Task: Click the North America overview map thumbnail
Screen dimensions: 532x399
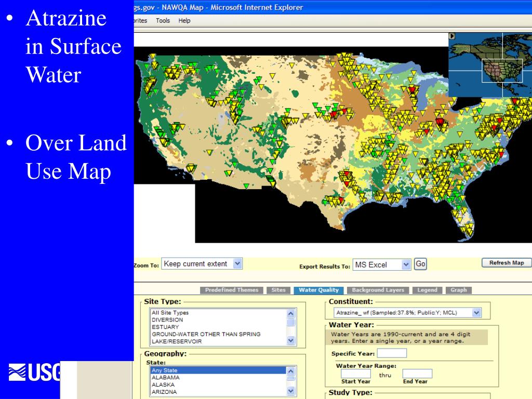Action: pos(490,65)
